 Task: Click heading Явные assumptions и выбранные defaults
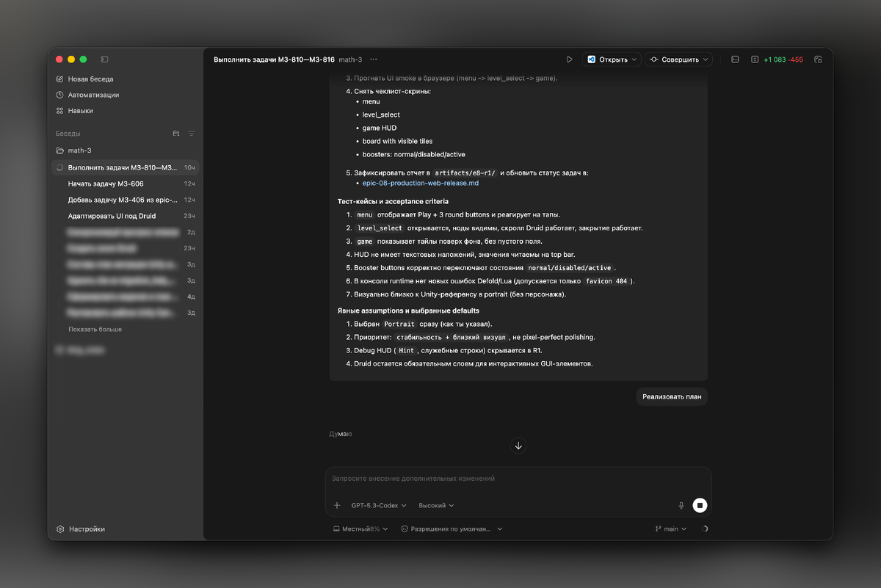[408, 311]
